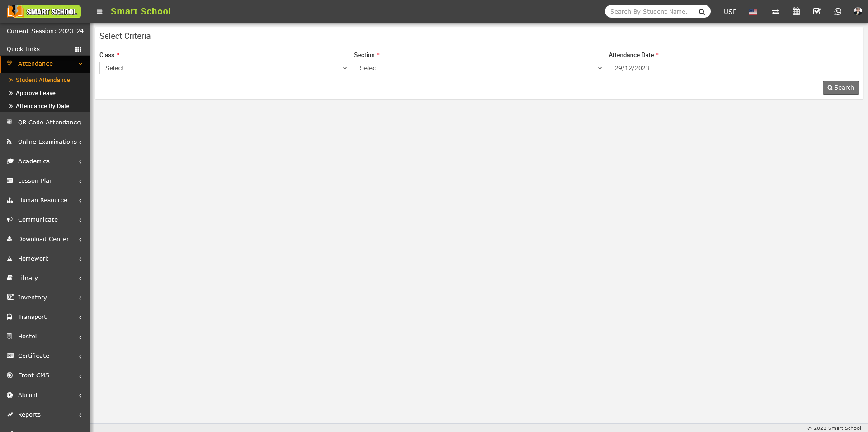Expand the Human Resource menu chevron
This screenshot has width=868, height=432.
(80, 200)
